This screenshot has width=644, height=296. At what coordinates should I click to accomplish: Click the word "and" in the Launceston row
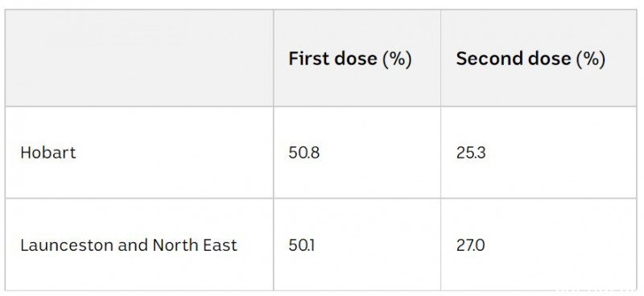[133, 245]
